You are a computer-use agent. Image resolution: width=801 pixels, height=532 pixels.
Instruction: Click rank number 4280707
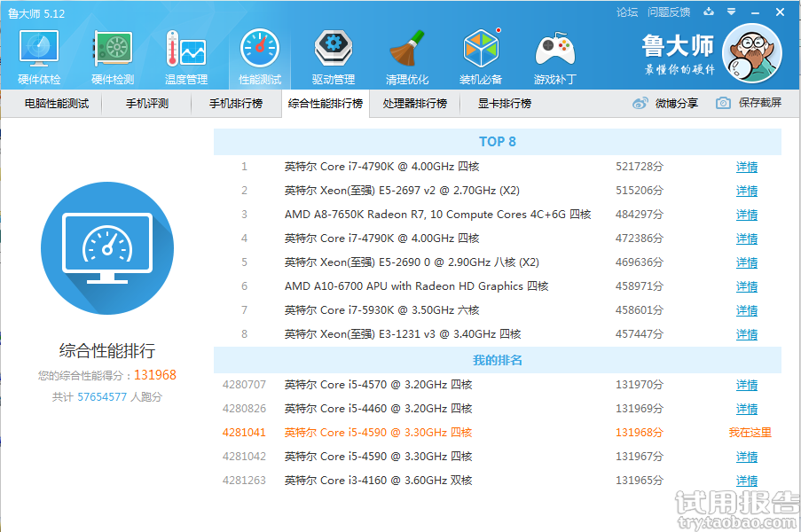pos(244,385)
